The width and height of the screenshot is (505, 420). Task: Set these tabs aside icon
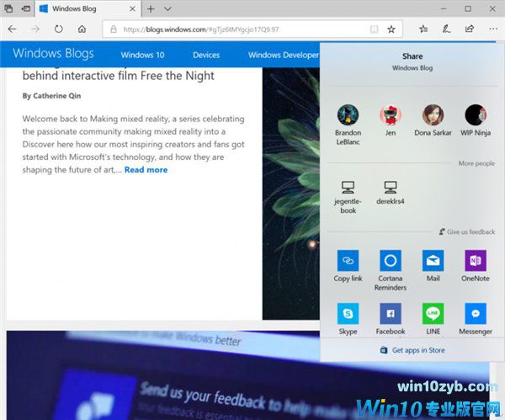click(26, 8)
